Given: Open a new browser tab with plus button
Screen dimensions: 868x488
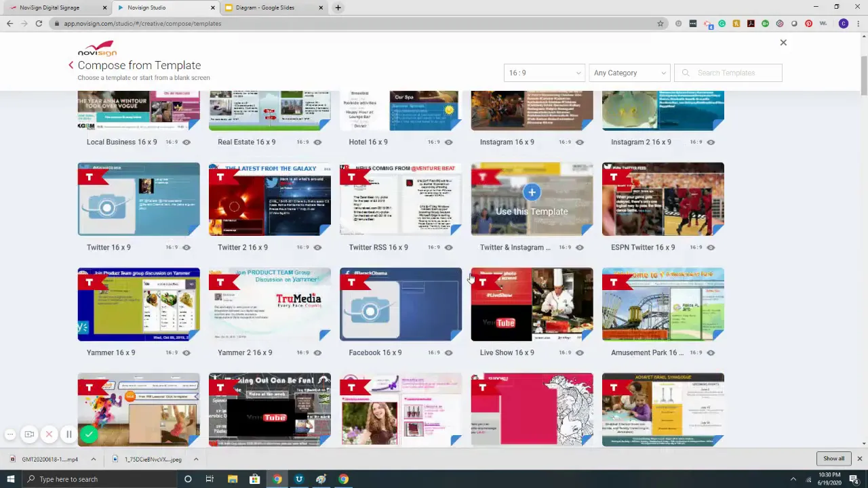Looking at the screenshot, I should 338,7.
